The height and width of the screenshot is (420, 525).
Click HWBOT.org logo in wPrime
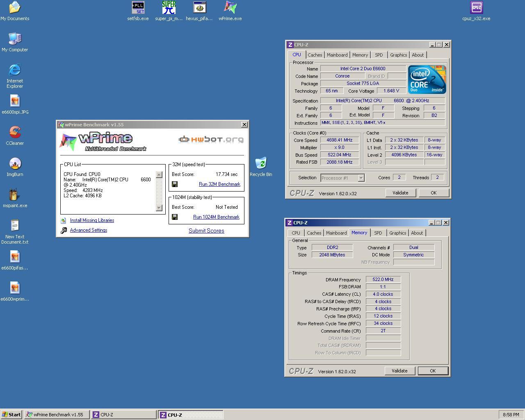click(211, 139)
